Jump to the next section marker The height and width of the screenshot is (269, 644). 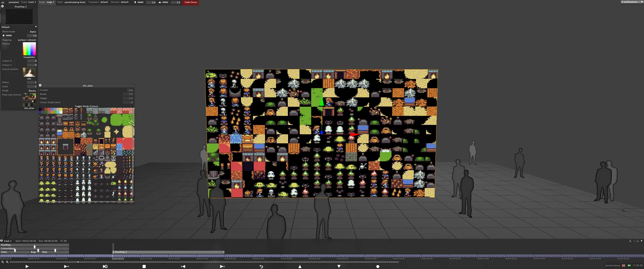(222, 266)
